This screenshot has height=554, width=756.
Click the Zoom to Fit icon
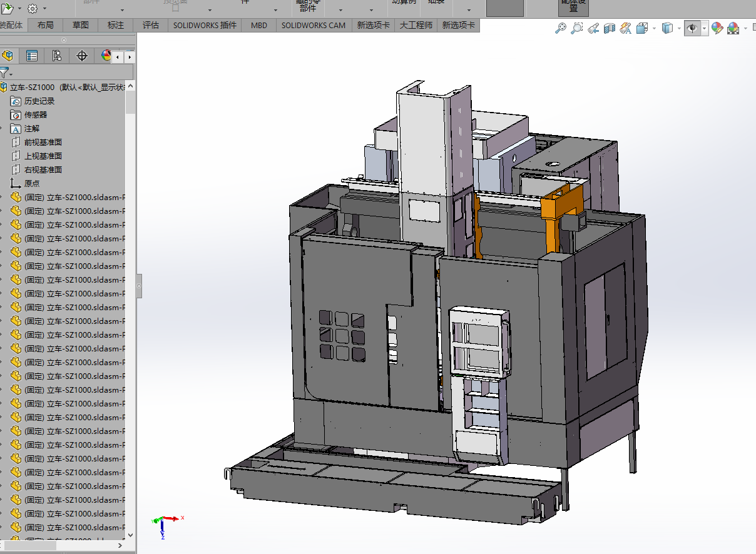561,28
